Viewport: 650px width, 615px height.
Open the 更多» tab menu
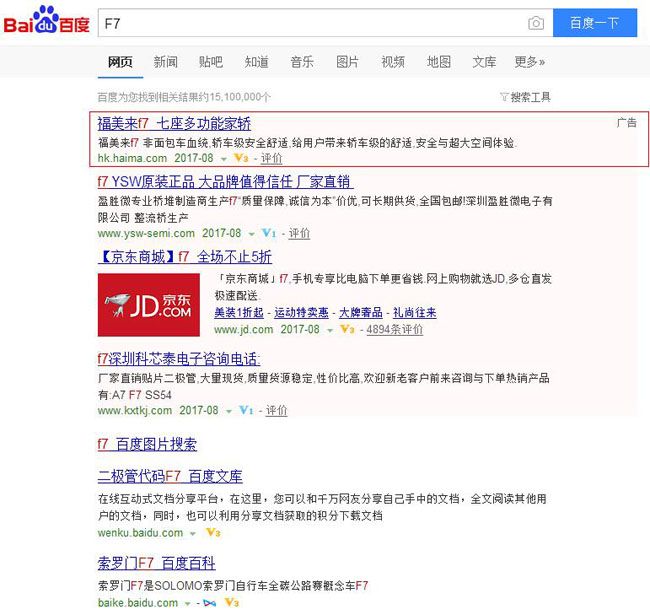(530, 62)
